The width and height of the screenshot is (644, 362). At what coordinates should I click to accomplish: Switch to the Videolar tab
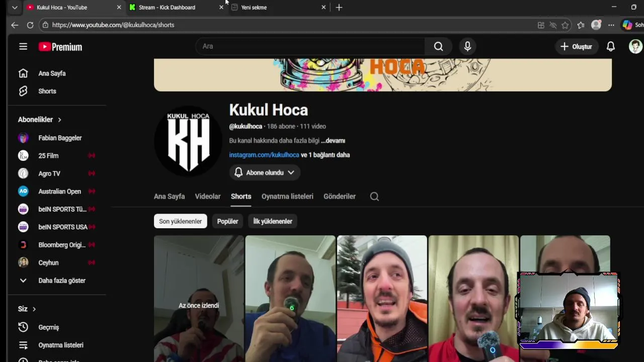coord(208,197)
